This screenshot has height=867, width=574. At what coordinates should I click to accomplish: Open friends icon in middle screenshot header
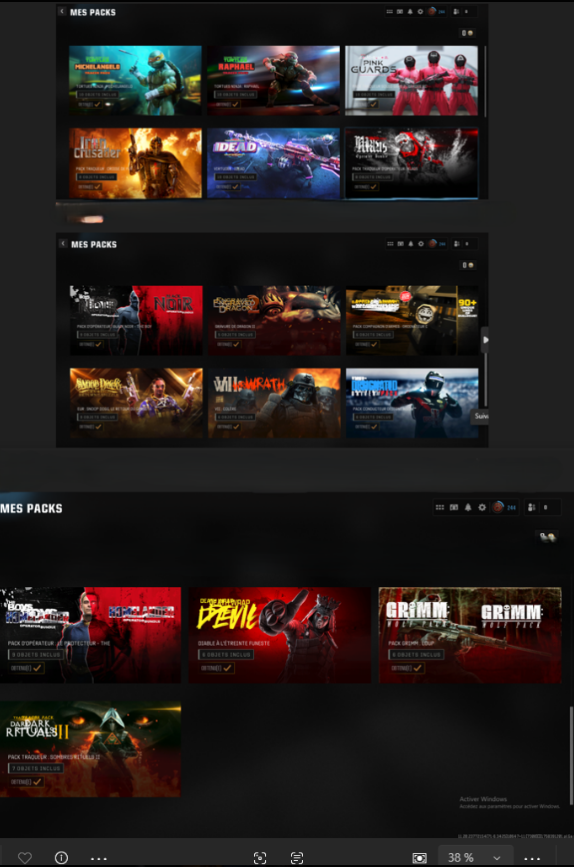point(457,243)
